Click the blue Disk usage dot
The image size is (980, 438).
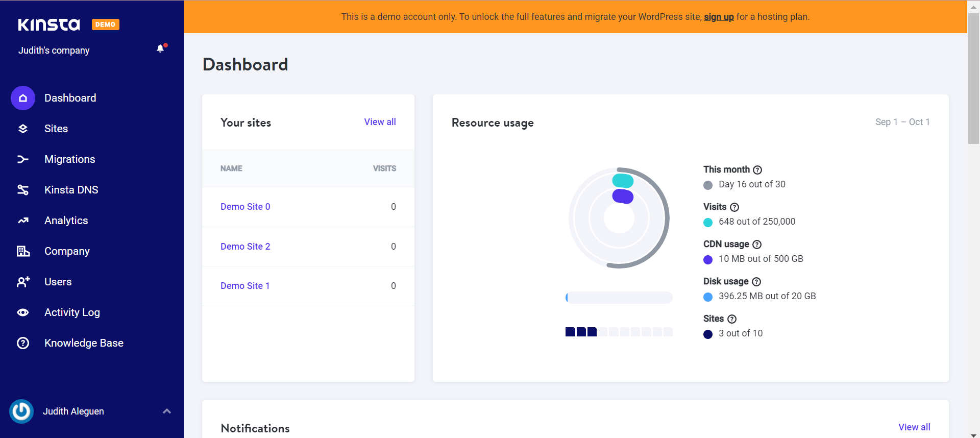708,297
